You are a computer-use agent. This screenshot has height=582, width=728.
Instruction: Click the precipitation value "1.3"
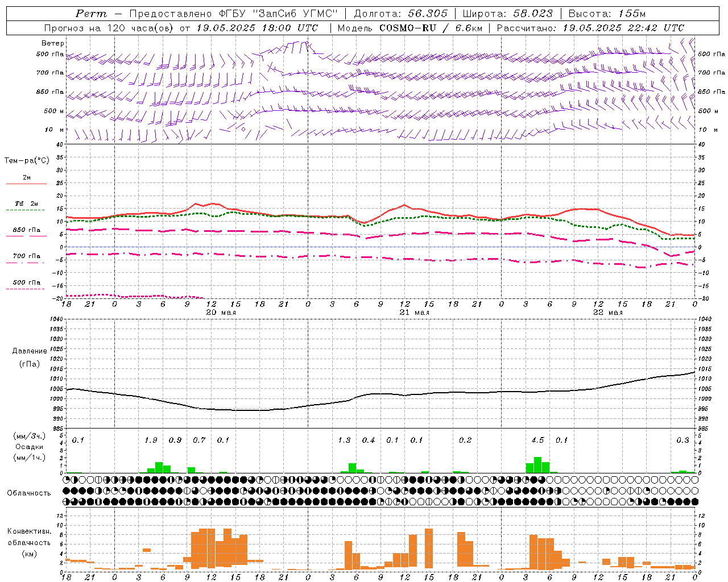coord(344,440)
